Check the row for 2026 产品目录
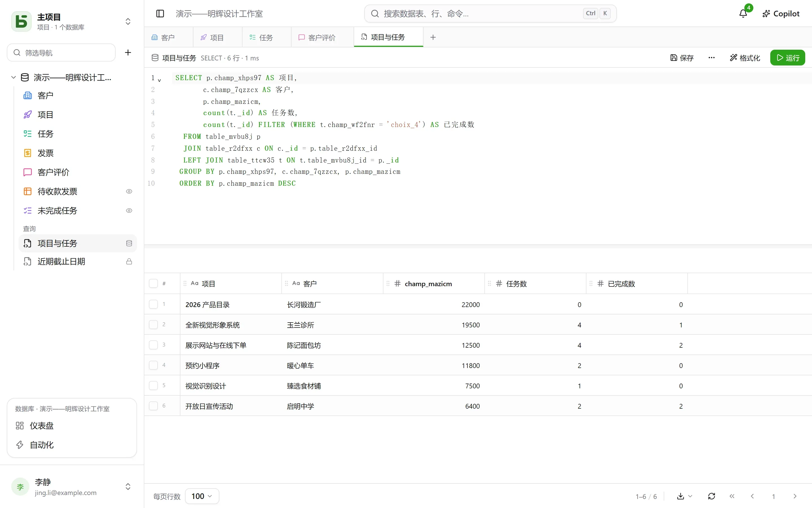812x508 pixels. pos(153,305)
